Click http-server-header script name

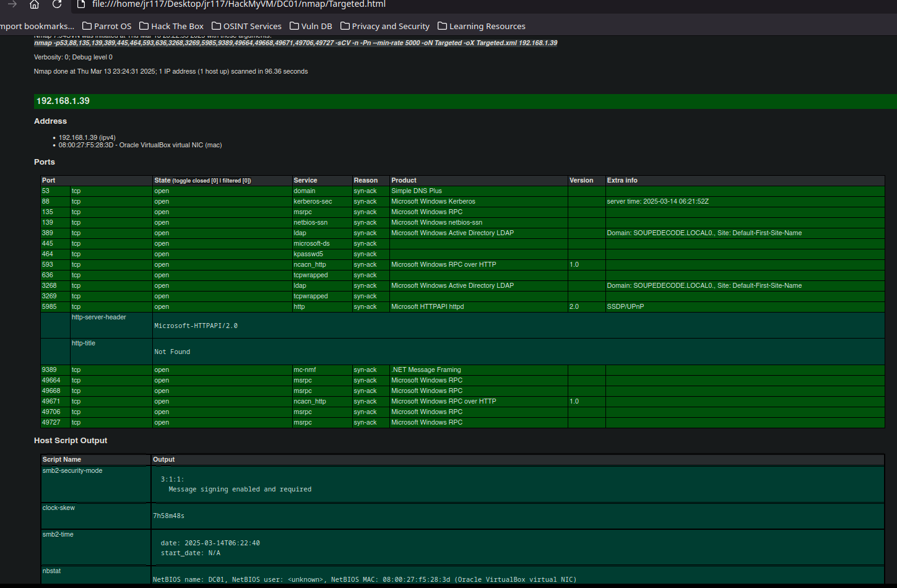[x=99, y=318]
